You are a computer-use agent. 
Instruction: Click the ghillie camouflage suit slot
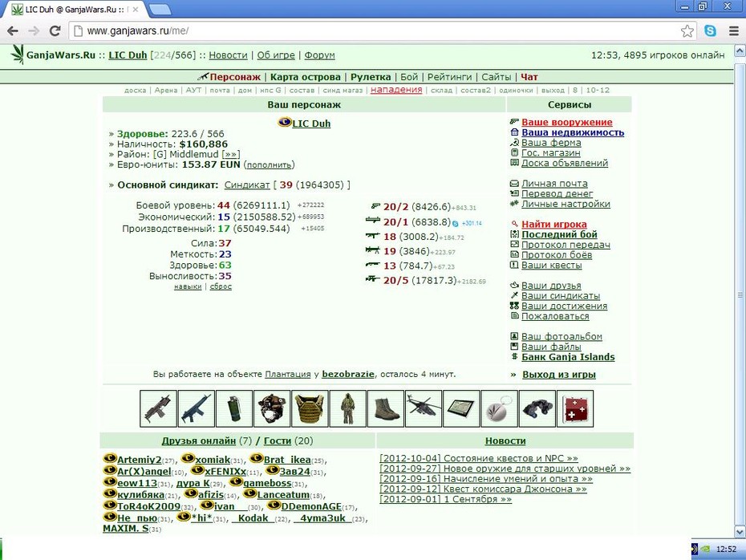tap(348, 408)
